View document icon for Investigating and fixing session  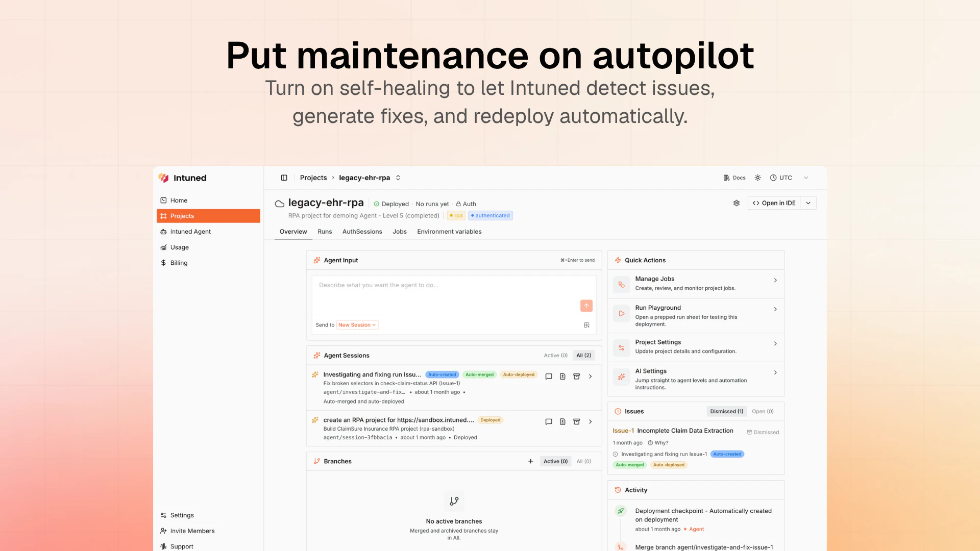pyautogui.click(x=562, y=377)
